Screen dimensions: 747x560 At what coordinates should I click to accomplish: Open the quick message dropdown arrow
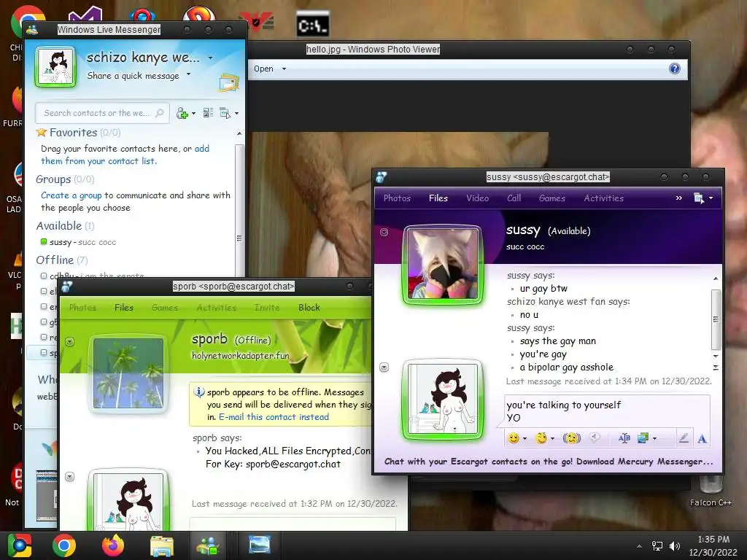(x=189, y=74)
